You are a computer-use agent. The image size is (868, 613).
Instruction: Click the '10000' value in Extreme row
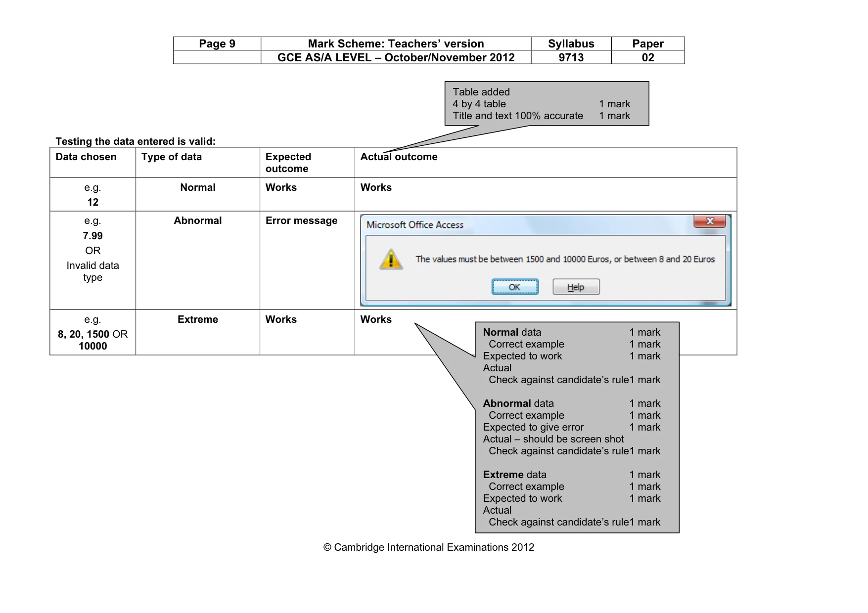(93, 346)
